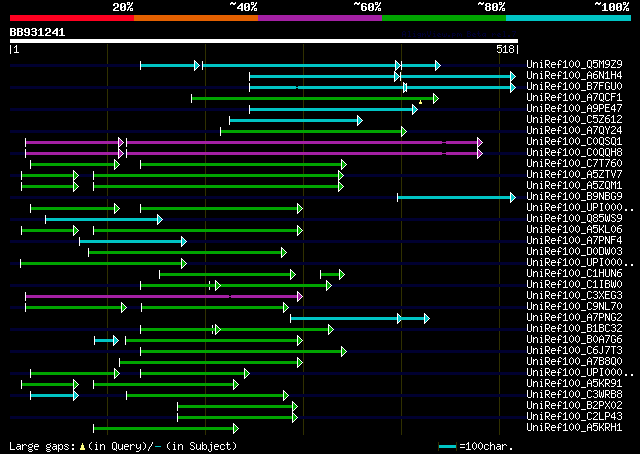Click the green alignment bar in the C6J7T3 row
Image resolution: width=640 pixels, height=454 pixels.
coord(243,352)
